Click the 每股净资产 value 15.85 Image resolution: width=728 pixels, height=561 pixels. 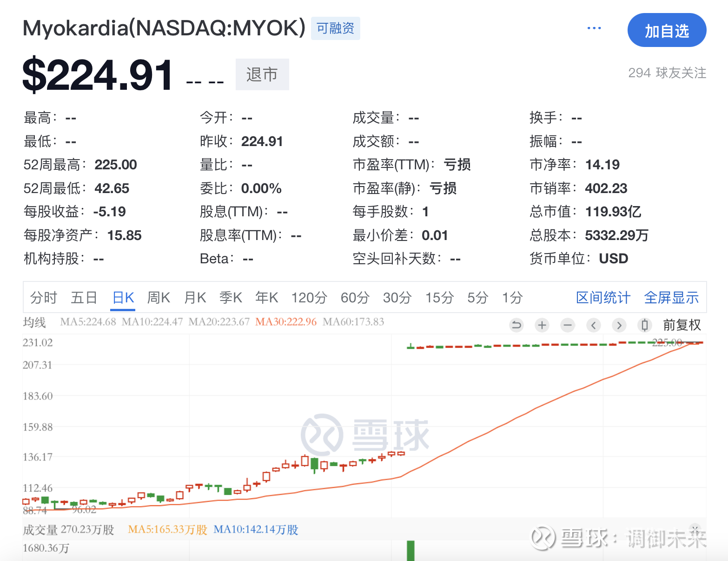tap(124, 235)
